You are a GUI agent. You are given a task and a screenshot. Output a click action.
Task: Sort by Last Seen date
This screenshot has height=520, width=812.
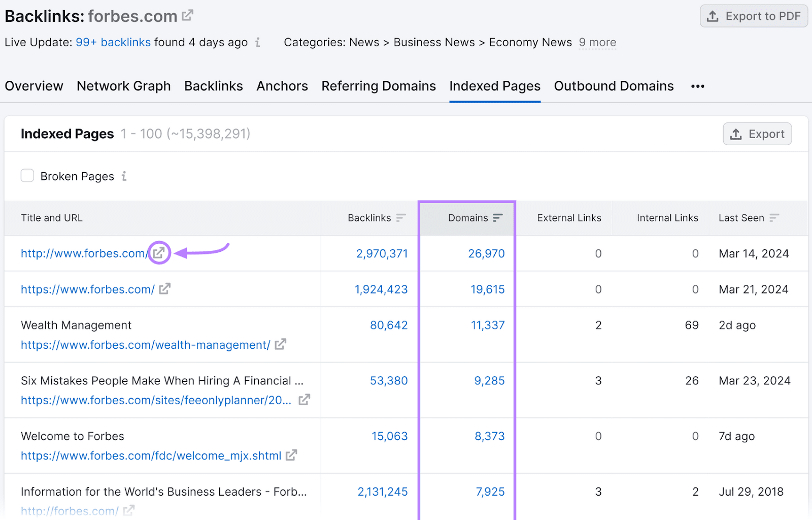[x=774, y=218]
